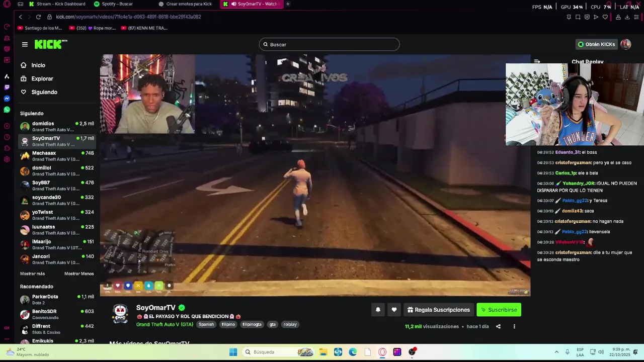
Task: Open a new browser tab
Action: (x=288, y=4)
